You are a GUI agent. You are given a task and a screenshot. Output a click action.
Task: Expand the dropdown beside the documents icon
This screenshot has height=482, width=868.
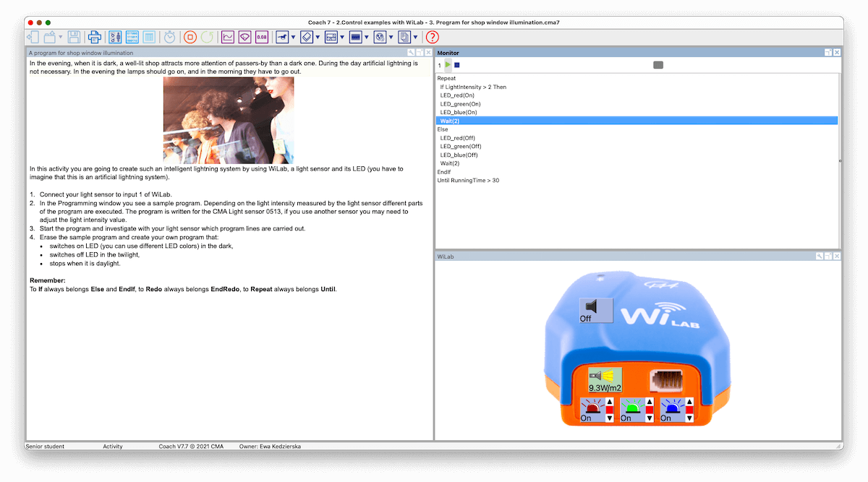point(416,37)
